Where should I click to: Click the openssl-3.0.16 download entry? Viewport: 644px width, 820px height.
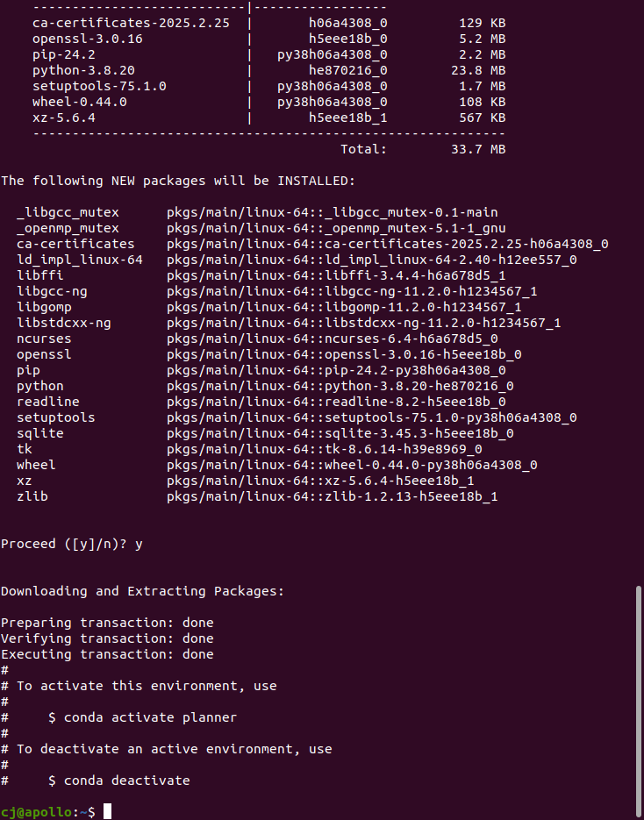[x=268, y=39]
